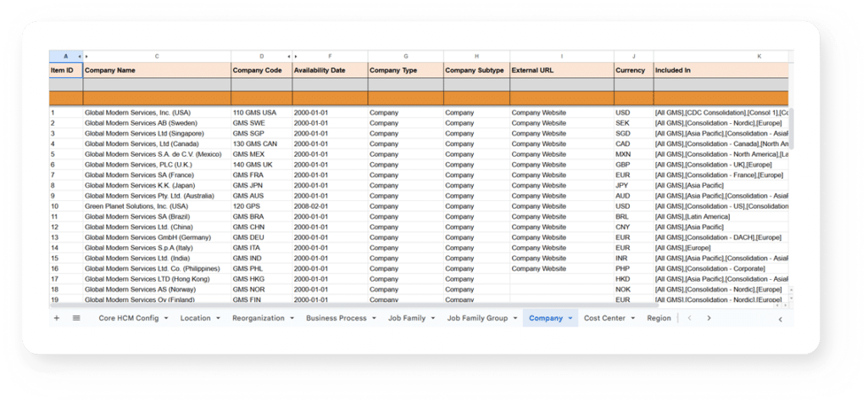Image resolution: width=868 pixels, height=403 pixels.
Task: Select the Currency header cell
Action: click(x=634, y=70)
